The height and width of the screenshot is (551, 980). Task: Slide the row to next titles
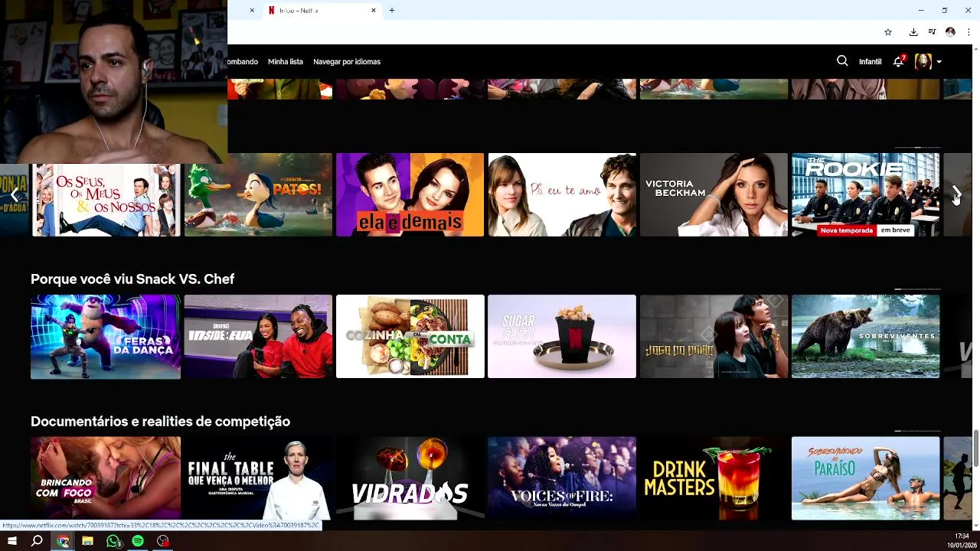pos(956,194)
